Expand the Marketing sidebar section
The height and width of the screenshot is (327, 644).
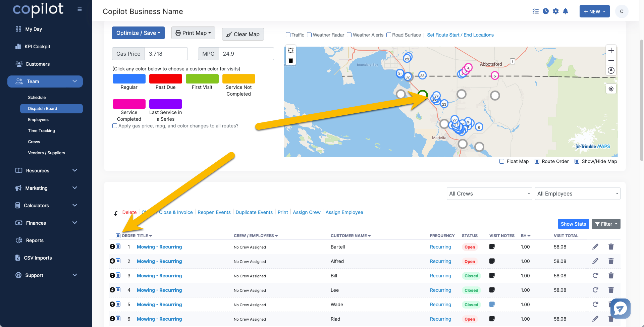[x=46, y=188]
